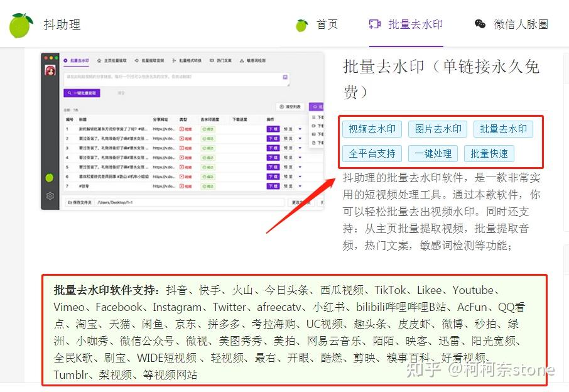Click the purple 下载 button in row 5
This screenshot has width=569, height=392.
tap(273, 167)
